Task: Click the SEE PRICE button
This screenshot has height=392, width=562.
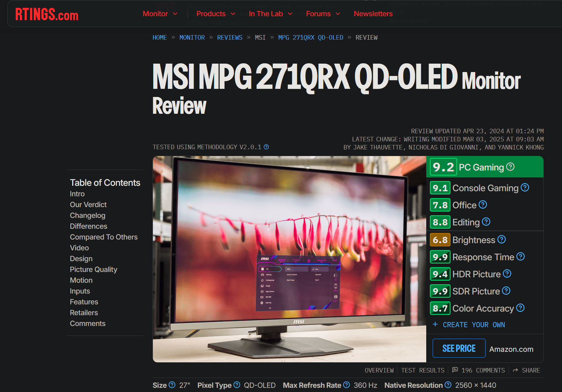Action: (x=459, y=348)
